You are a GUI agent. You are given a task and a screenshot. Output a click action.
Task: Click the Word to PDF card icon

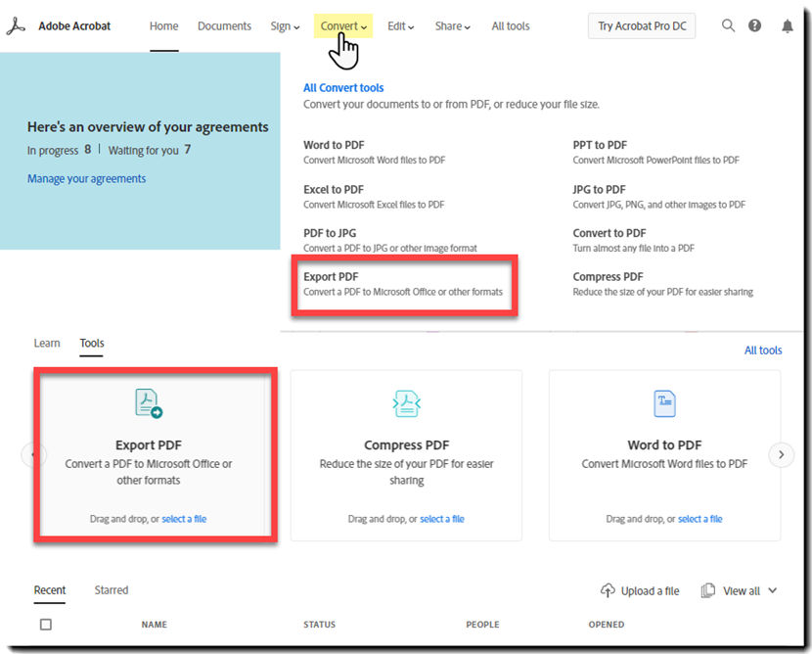coord(664,403)
